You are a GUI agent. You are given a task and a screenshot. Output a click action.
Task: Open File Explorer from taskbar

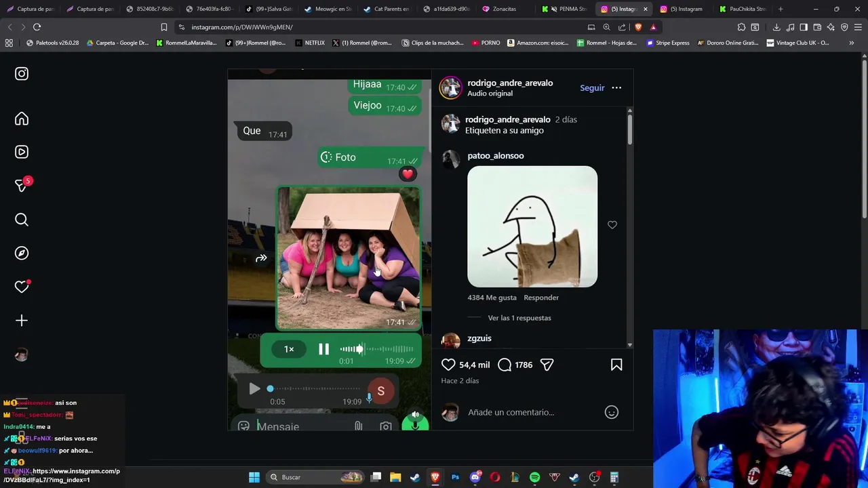395,477
